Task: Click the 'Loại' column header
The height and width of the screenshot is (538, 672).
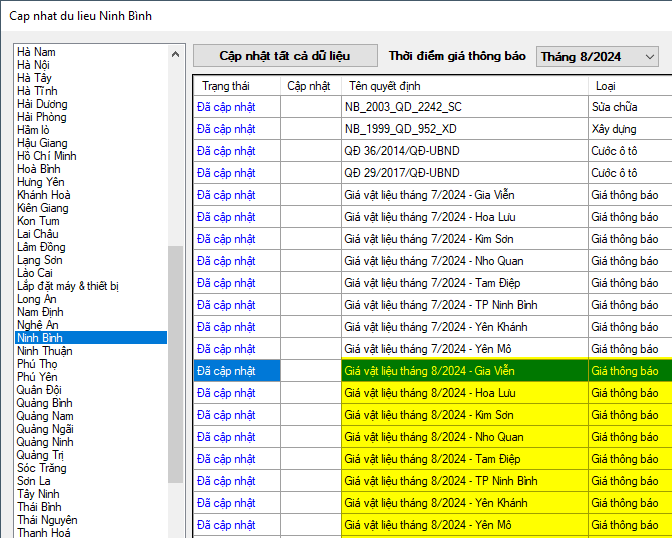Action: 605,86
